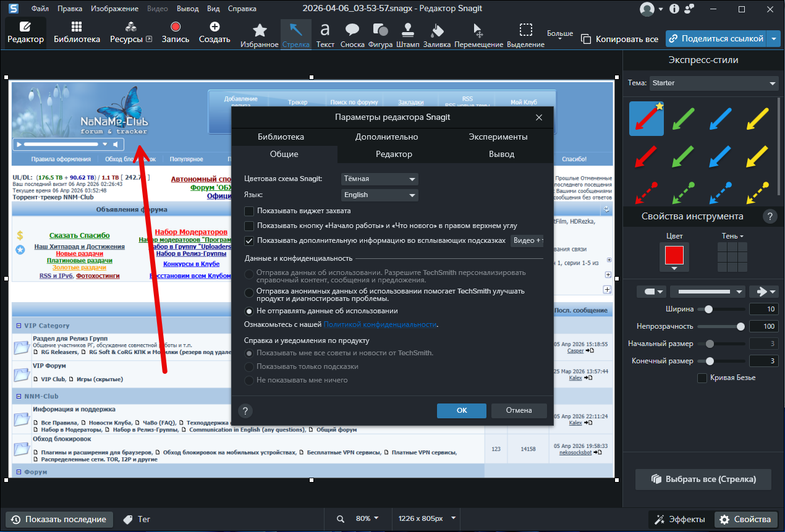Open the user account avatar
The width and height of the screenshot is (785, 532).
coord(647,9)
